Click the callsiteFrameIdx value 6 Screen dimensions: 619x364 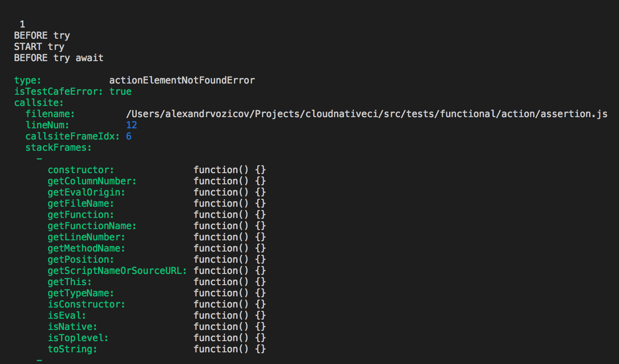coord(129,136)
